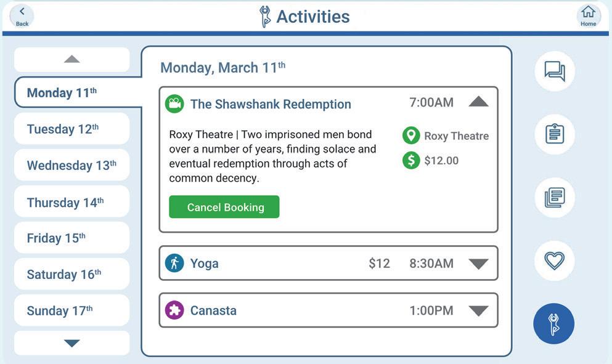The width and height of the screenshot is (612, 364).
Task: Open the chat messages icon
Action: (x=555, y=71)
